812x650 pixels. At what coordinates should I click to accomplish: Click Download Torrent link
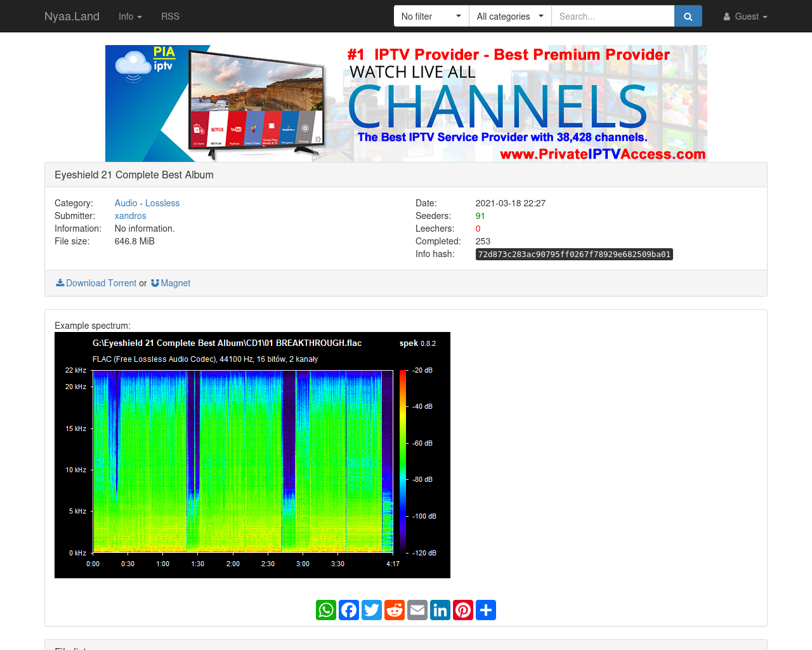96,283
